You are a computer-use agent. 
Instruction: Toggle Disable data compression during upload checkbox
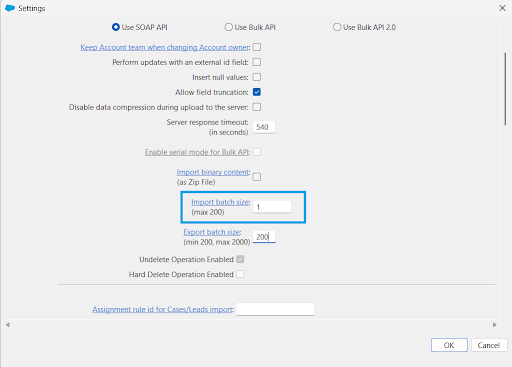click(257, 107)
